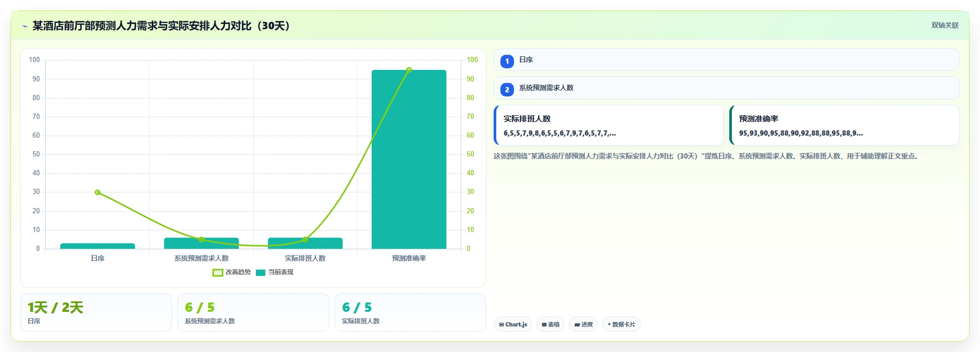Open the 日序 list row
This screenshot has width=980, height=352.
726,59
